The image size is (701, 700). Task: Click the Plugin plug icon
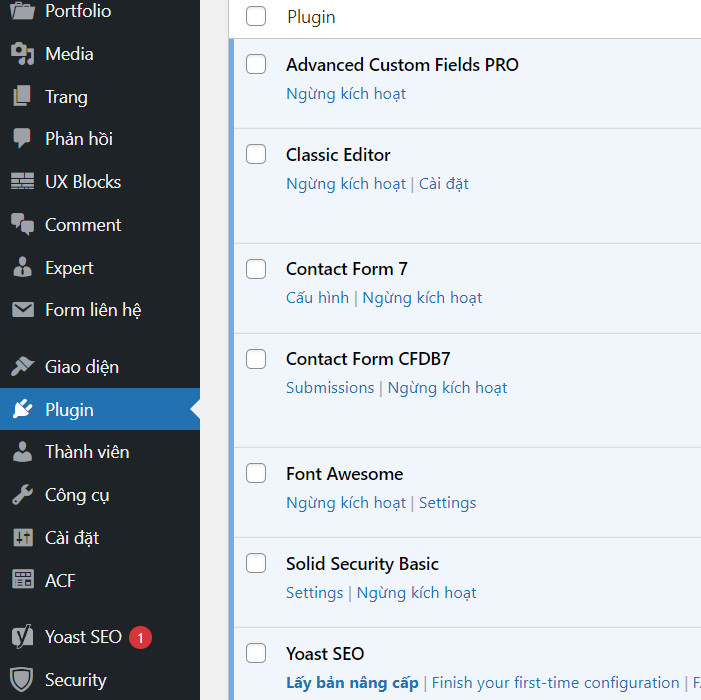tap(22, 409)
